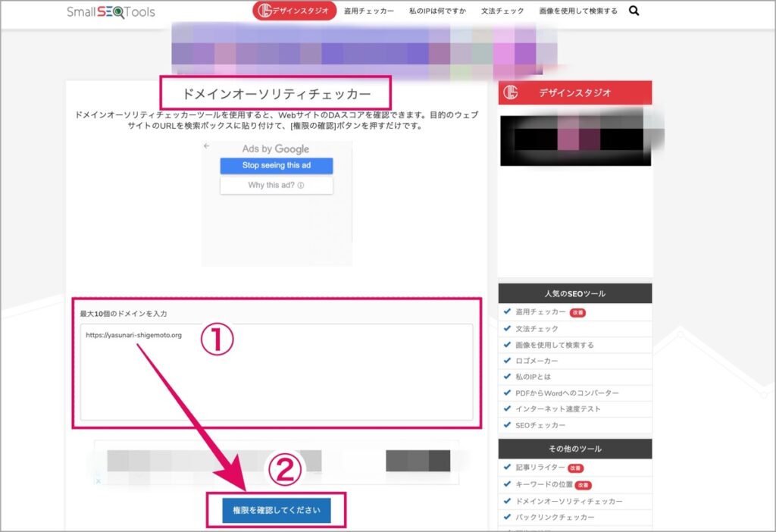
Task: Open sidebar link 記事リライター
Action: click(x=540, y=467)
